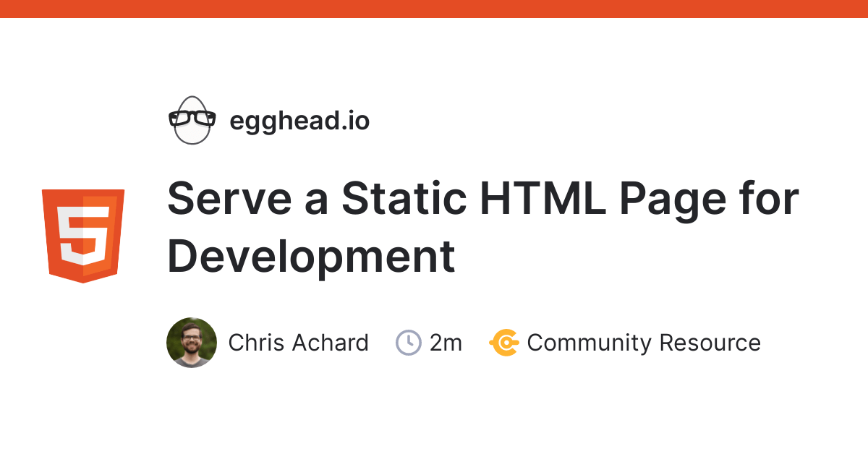Click the orange Community Resource icon
868x454 pixels.
pyautogui.click(x=503, y=343)
